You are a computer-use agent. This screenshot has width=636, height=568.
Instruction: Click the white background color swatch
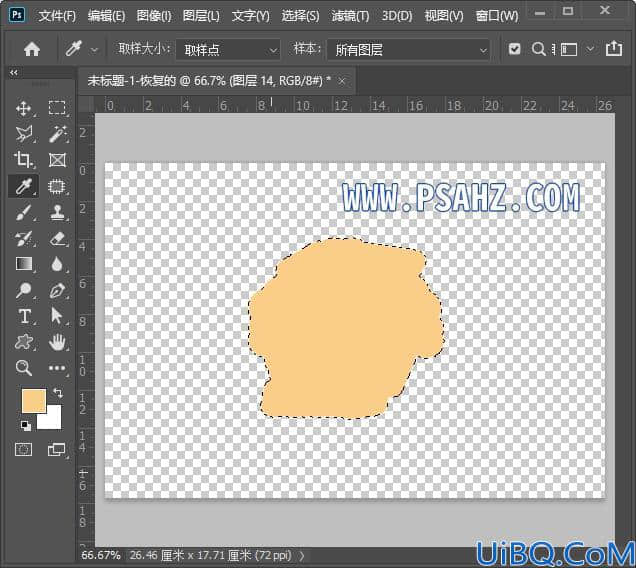(54, 420)
